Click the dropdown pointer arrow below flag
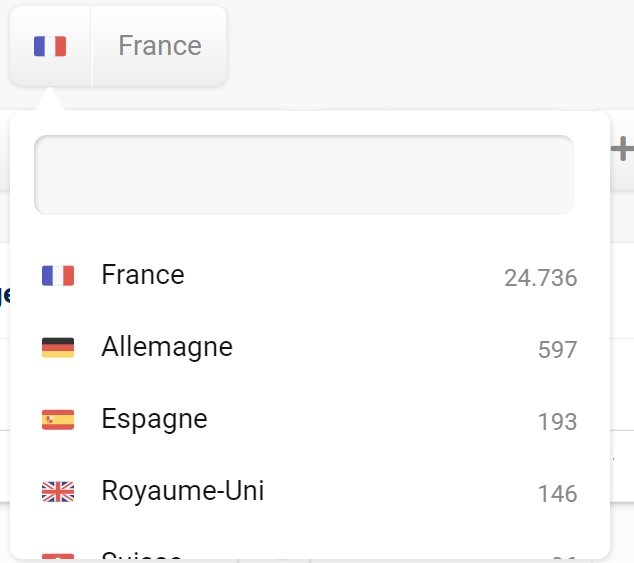This screenshot has width=634, height=563. [x=50, y=99]
